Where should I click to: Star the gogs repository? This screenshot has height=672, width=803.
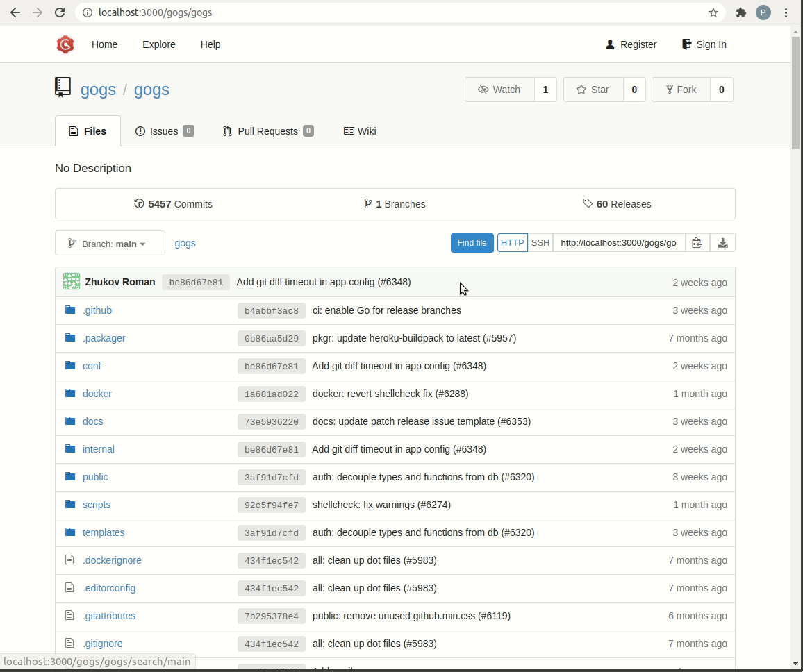(x=593, y=90)
